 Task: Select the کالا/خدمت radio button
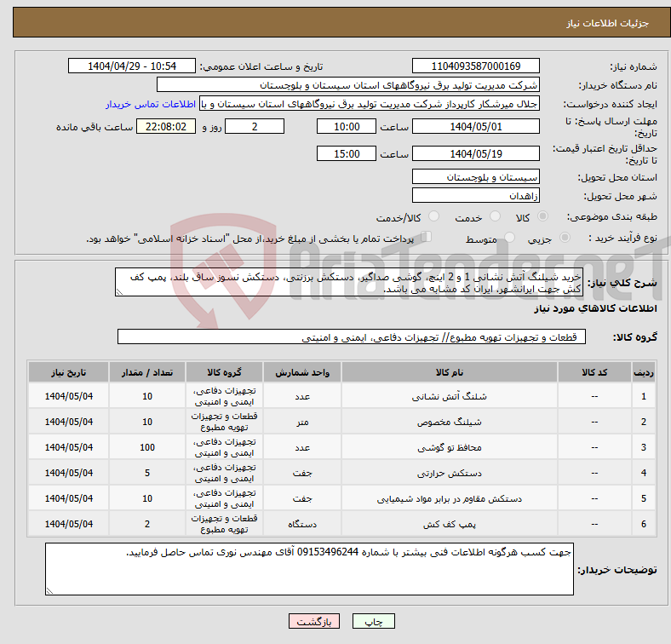[434, 216]
